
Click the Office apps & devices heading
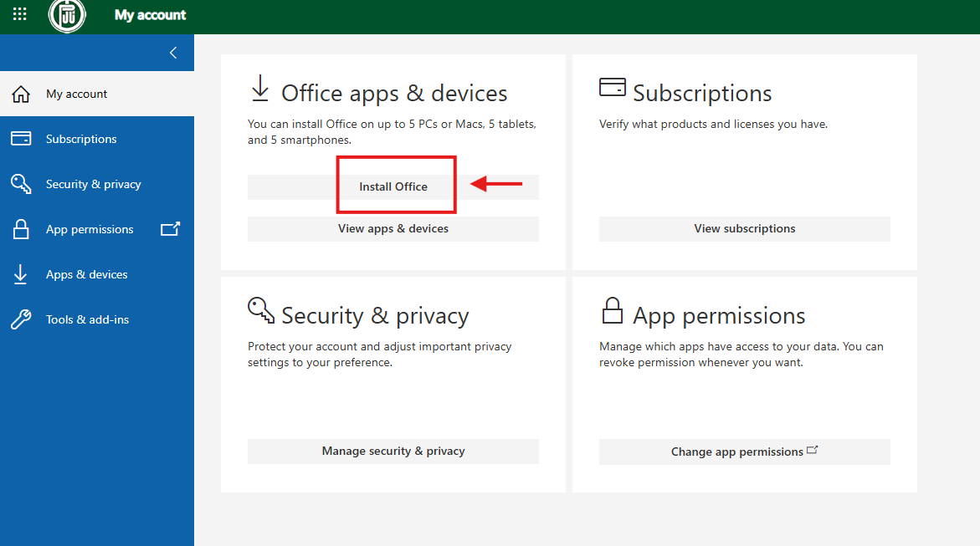click(x=394, y=93)
